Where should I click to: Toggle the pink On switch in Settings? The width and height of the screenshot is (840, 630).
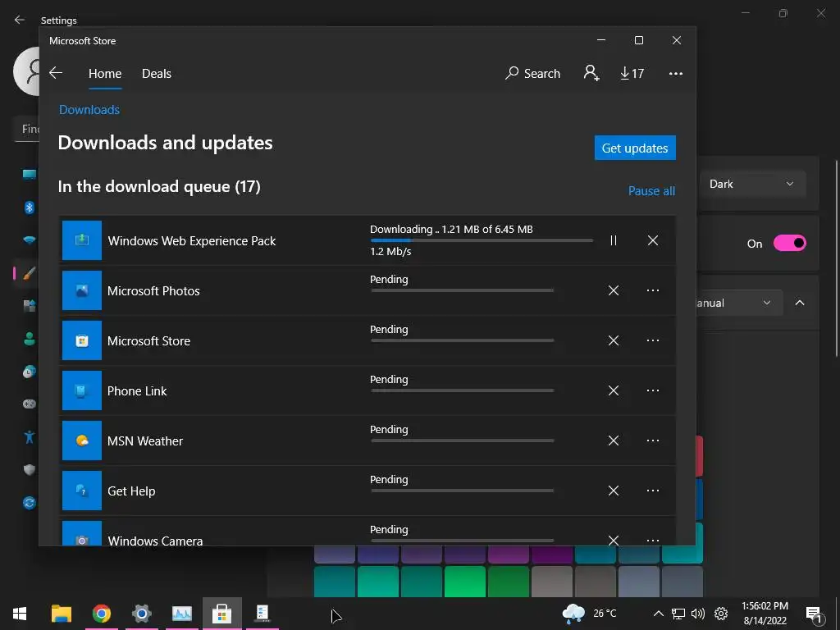(x=790, y=243)
